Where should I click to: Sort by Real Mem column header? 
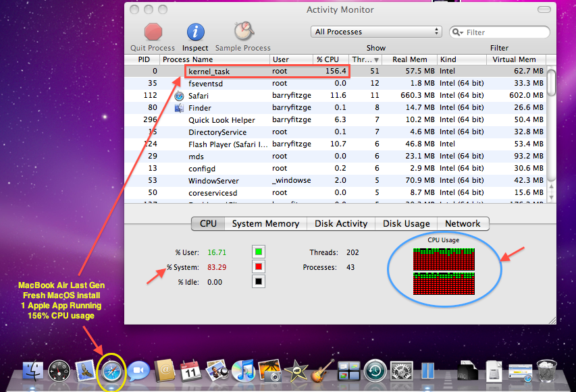pos(410,59)
